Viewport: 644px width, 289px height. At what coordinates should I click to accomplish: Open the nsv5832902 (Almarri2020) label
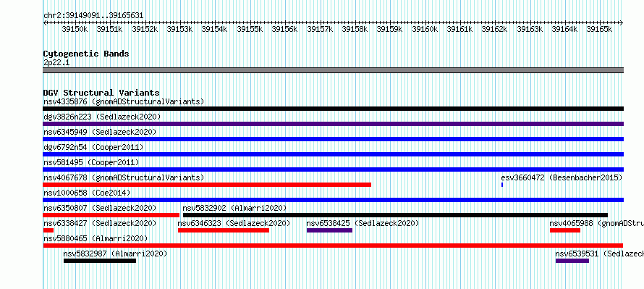pos(234,208)
